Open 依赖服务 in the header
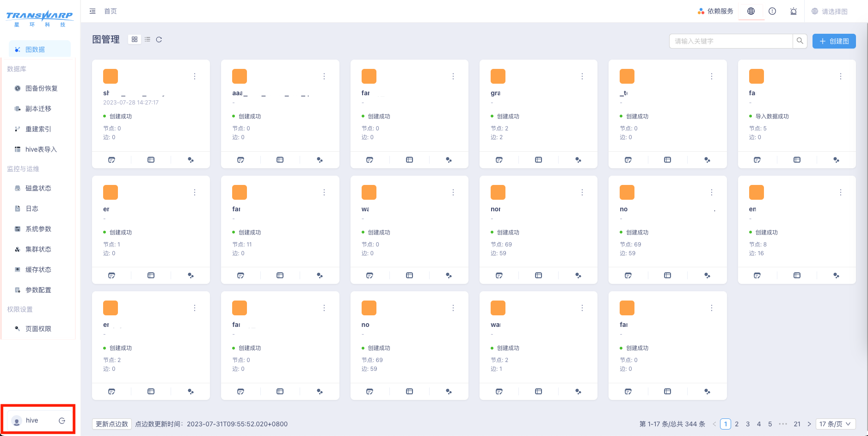Screen dimensions: 868x436 point(715,11)
